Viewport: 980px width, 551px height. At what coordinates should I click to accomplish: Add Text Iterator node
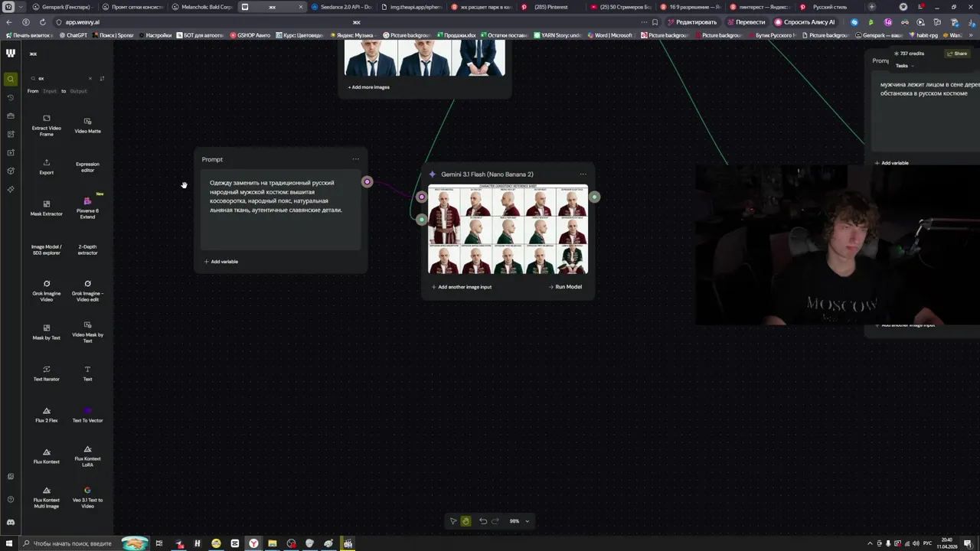[x=47, y=373]
